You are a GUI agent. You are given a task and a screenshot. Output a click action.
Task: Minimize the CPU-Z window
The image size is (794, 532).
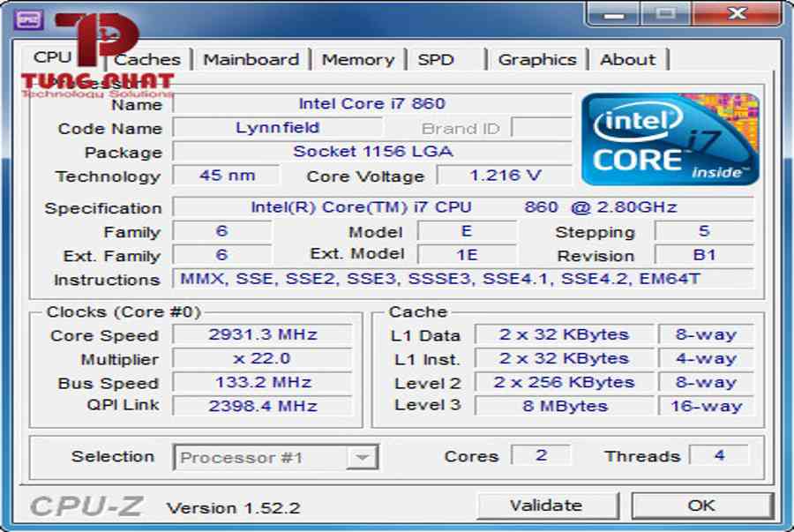613,13
